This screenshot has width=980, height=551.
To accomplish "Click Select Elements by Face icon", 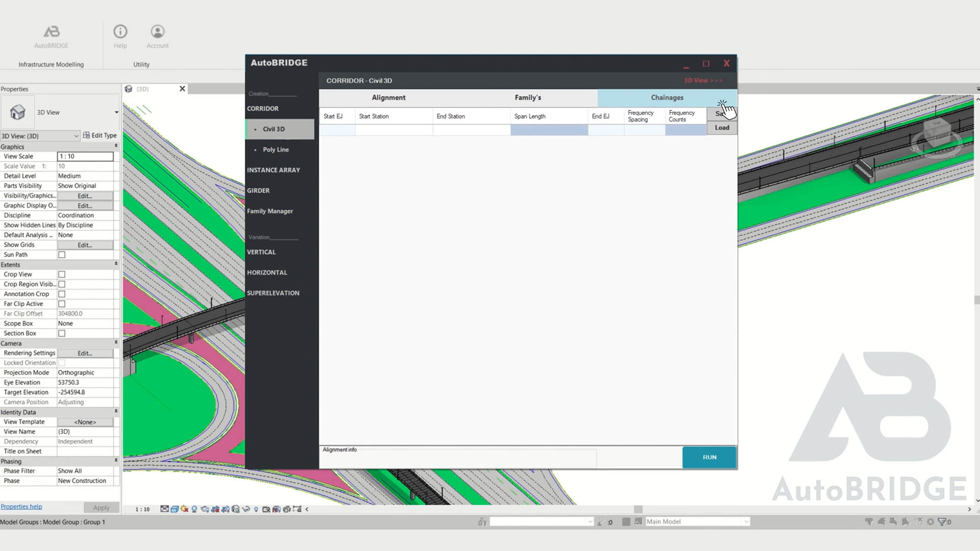I will [905, 522].
